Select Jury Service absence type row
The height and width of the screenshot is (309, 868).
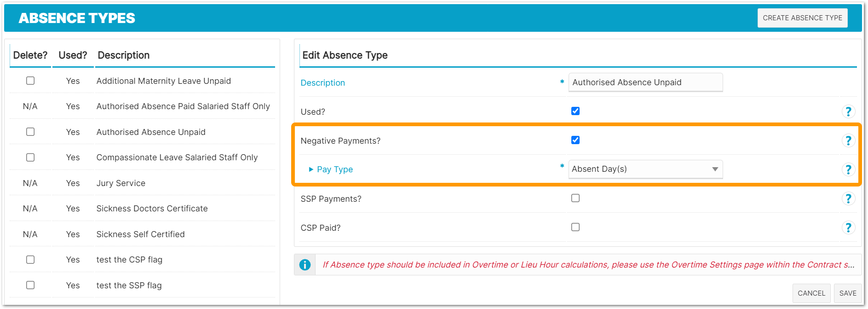tap(142, 183)
